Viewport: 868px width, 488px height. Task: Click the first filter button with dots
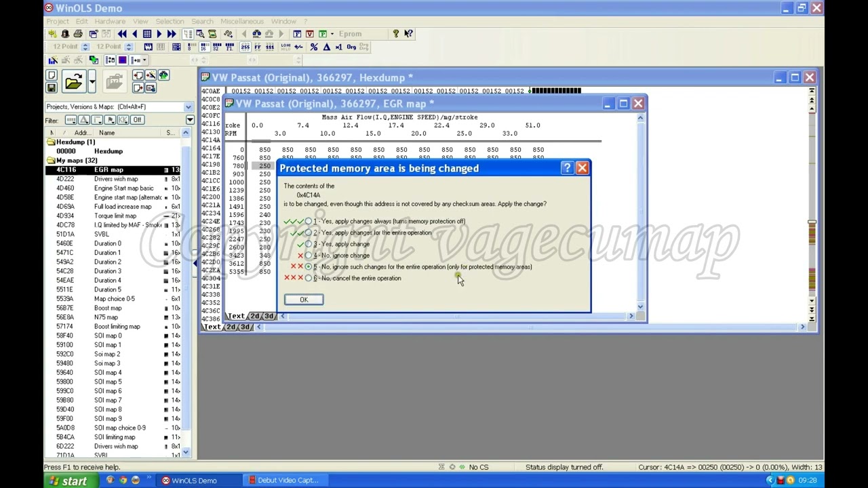point(71,120)
